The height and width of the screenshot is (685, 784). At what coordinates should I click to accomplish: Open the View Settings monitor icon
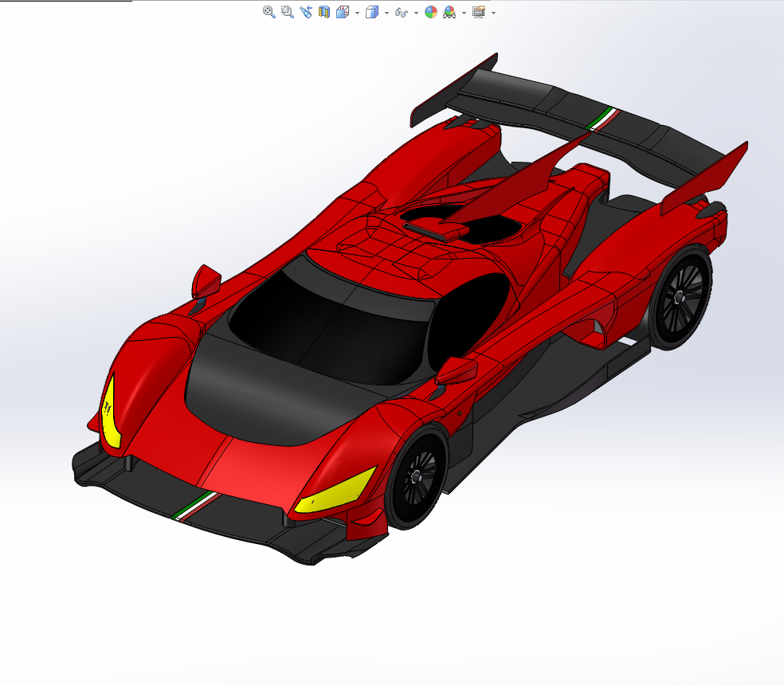click(479, 12)
